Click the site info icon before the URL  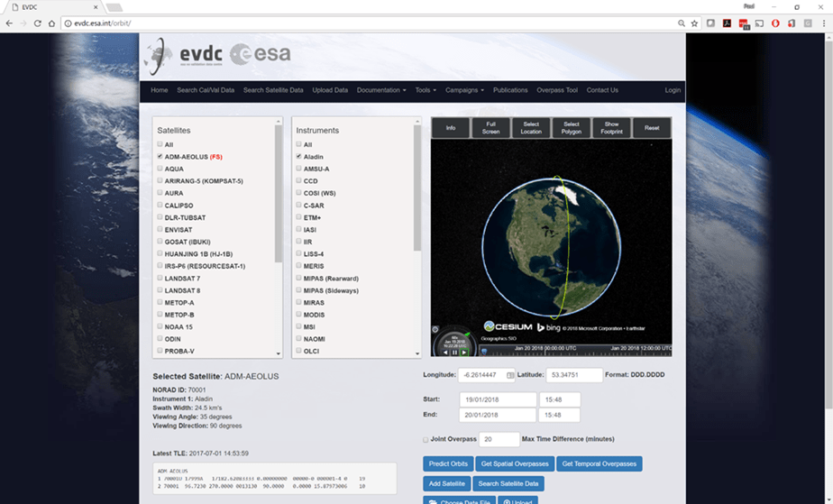point(68,23)
